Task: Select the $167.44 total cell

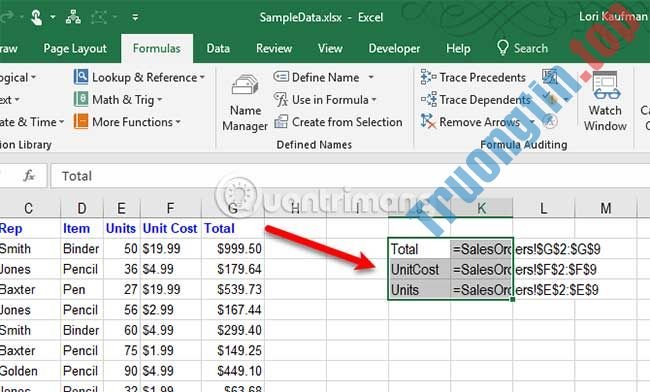Action: (233, 310)
